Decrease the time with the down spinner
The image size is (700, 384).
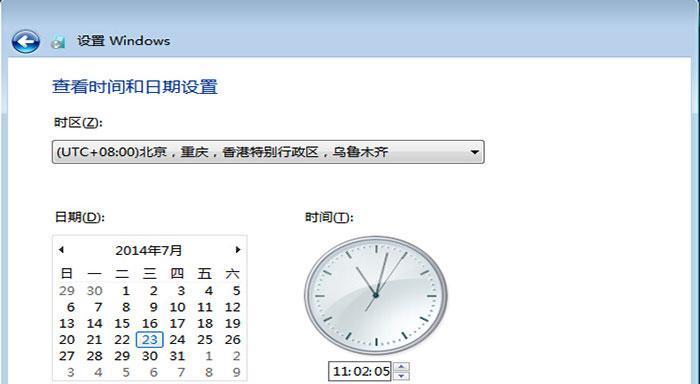pyautogui.click(x=401, y=376)
